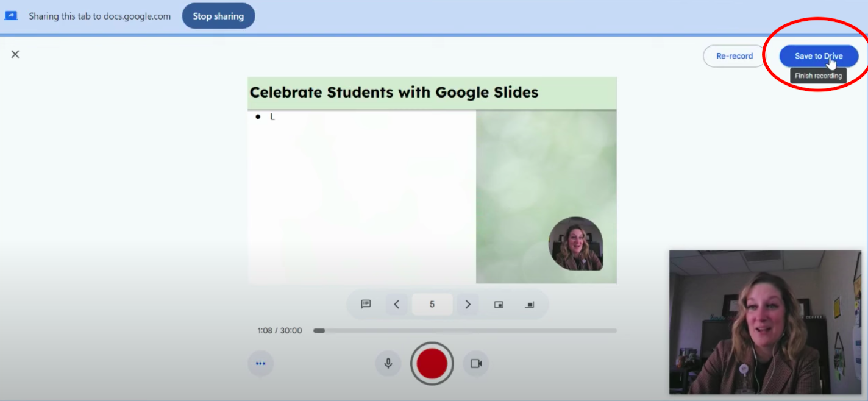Click the camera overlay layout icon
Viewport: 868px width, 401px height.
point(499,304)
